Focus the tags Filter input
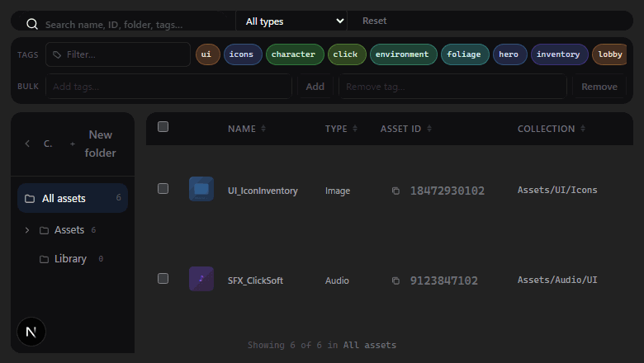Viewport: 644px width, 363px height. coord(118,54)
